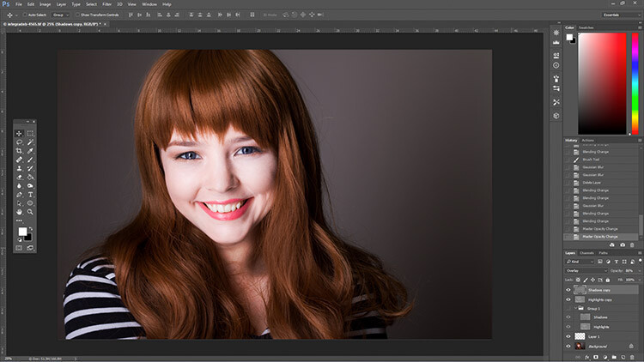Switch to the Channels tab
This screenshot has width=644, height=362.
tap(586, 253)
